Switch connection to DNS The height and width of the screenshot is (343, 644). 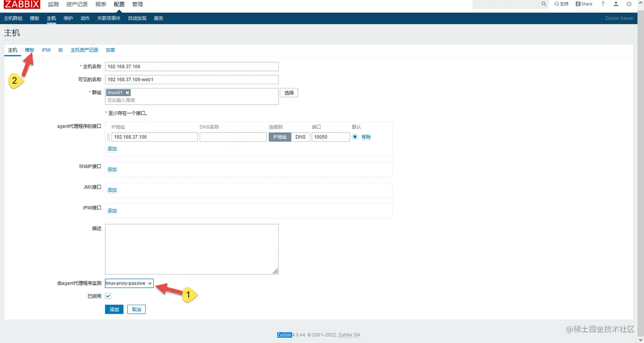pos(300,137)
